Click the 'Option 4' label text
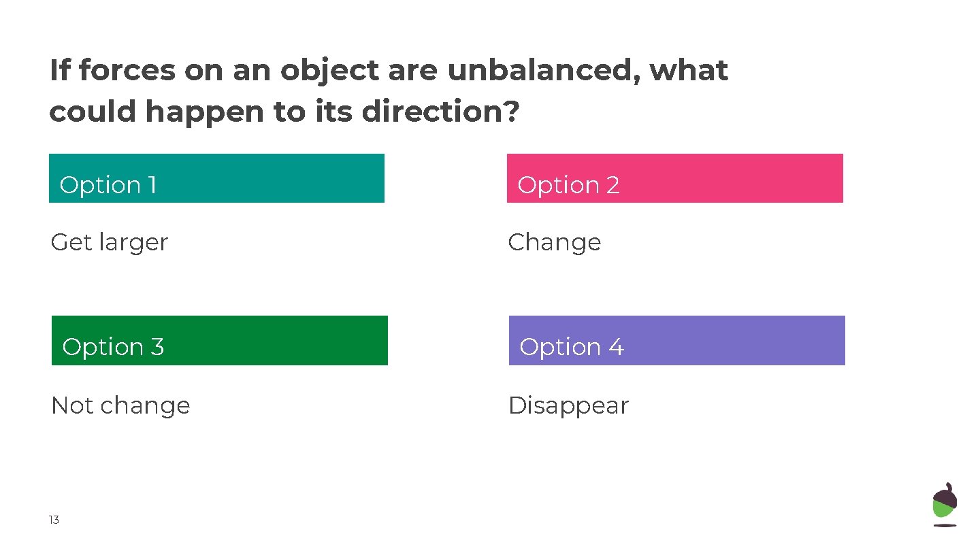 pos(571,347)
